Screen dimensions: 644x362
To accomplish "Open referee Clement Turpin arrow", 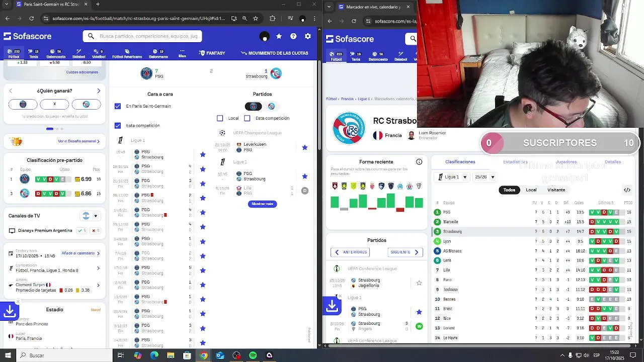I will click(98, 285).
